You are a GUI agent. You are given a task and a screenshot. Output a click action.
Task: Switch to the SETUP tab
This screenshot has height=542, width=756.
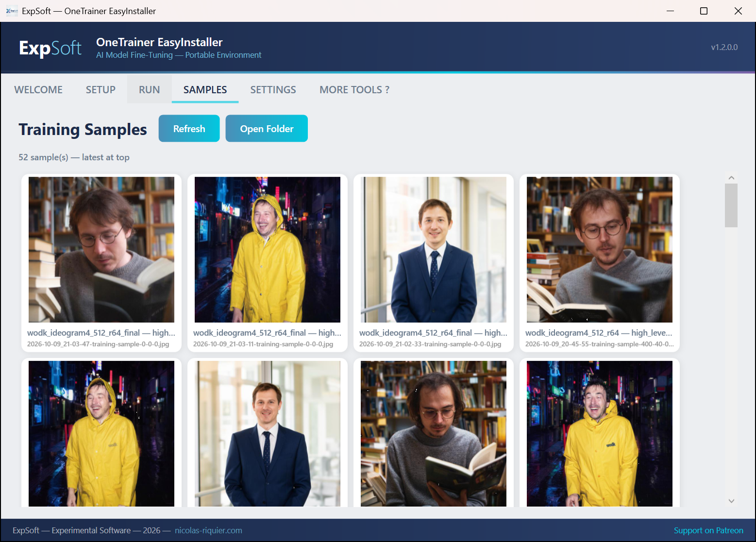pos(101,90)
